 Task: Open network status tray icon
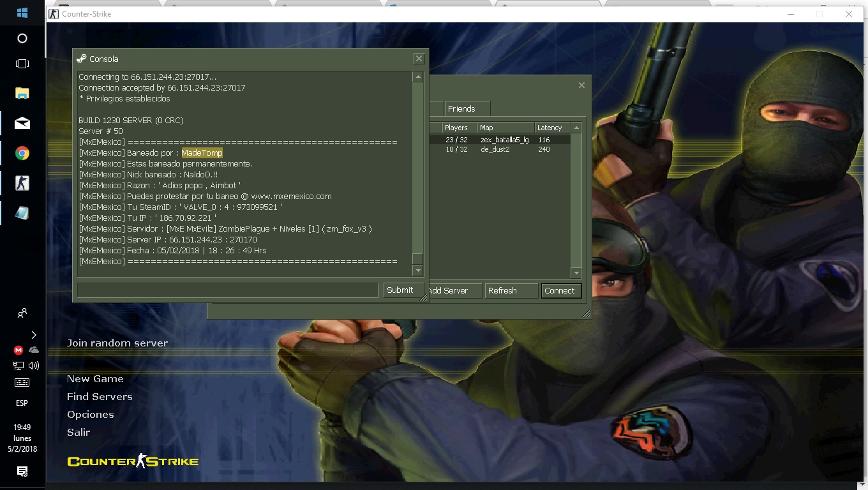click(x=19, y=366)
